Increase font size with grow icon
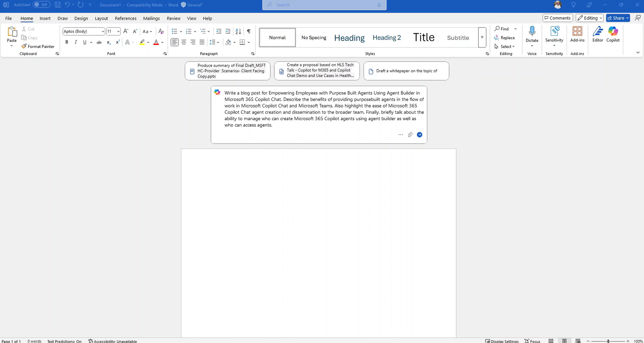This screenshot has width=644, height=343. point(126,31)
